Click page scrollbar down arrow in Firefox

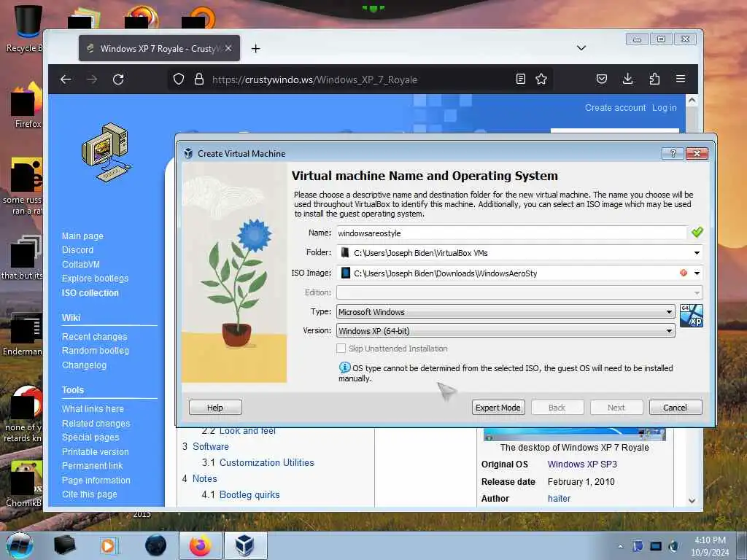[692, 500]
